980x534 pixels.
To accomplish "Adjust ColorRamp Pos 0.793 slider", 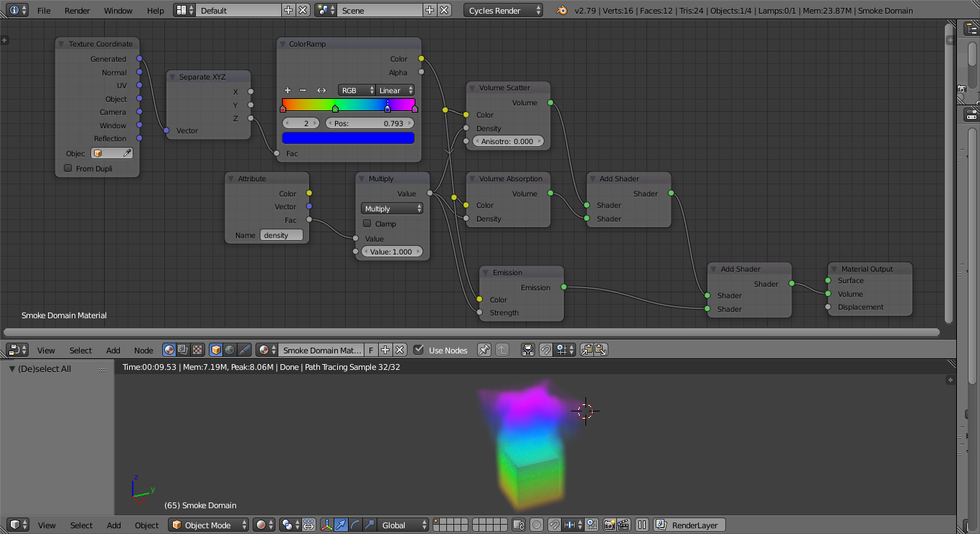I will point(370,123).
